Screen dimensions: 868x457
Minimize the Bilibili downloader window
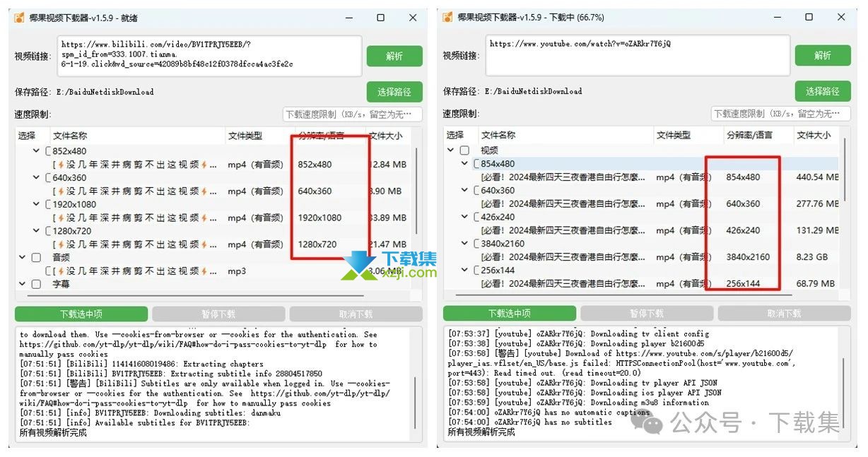coord(348,18)
